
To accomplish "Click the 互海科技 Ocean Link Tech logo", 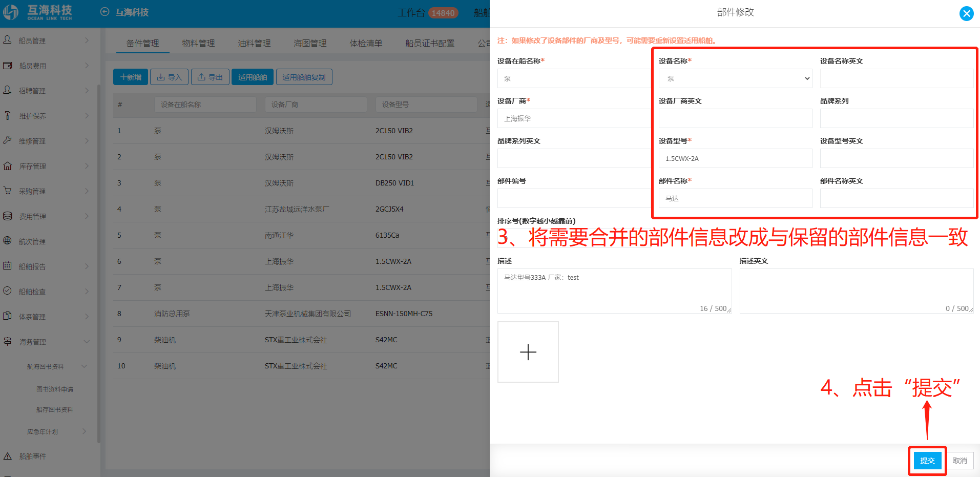I will click(38, 12).
